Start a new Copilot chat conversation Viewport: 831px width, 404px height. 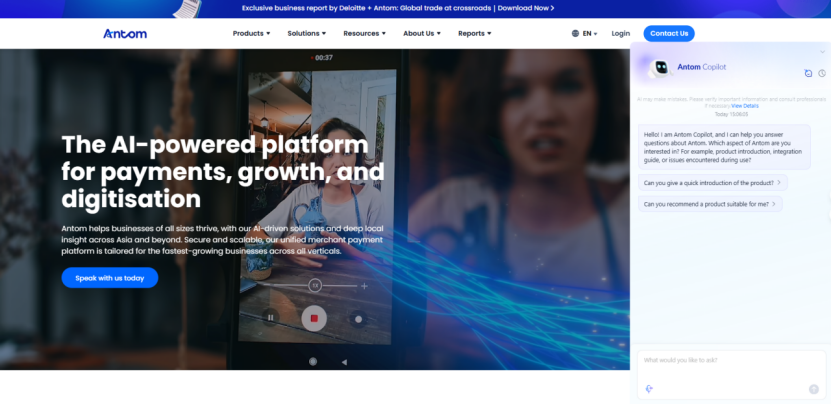pyautogui.click(x=808, y=73)
